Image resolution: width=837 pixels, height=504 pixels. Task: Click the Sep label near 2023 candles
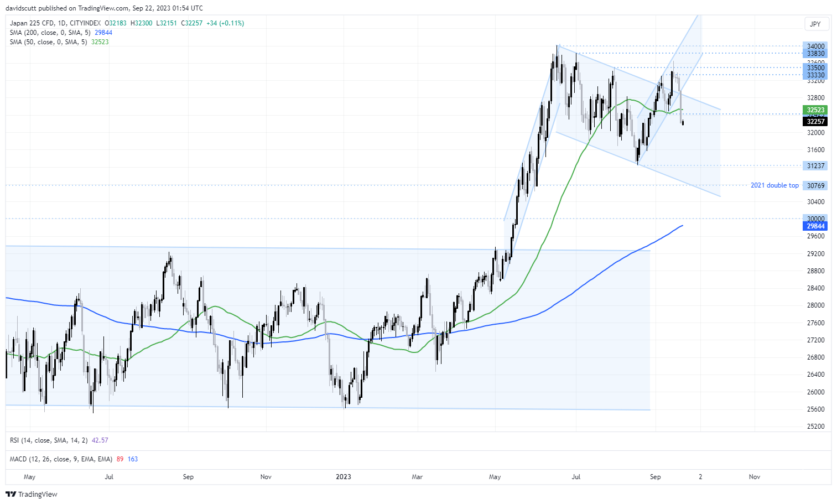click(x=656, y=477)
